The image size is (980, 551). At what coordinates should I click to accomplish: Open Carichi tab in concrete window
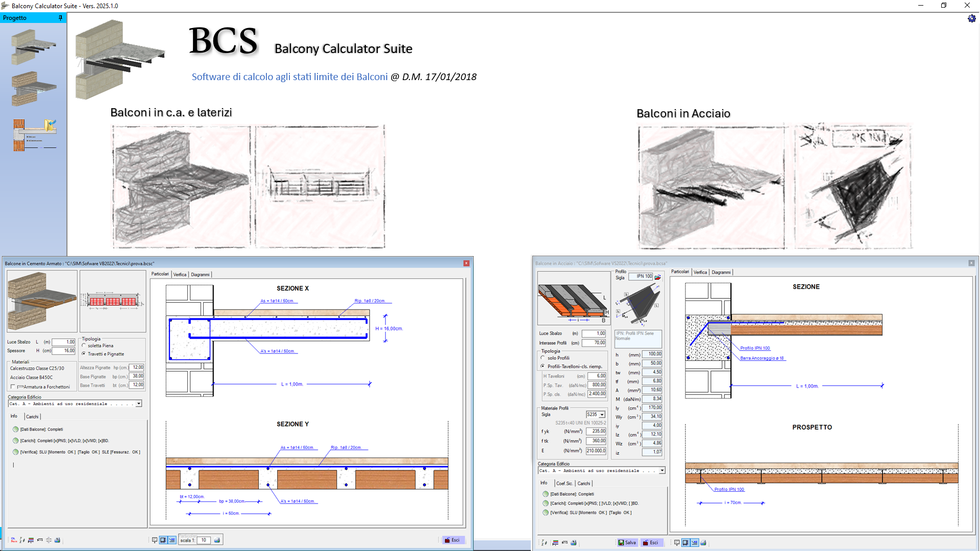(x=32, y=417)
